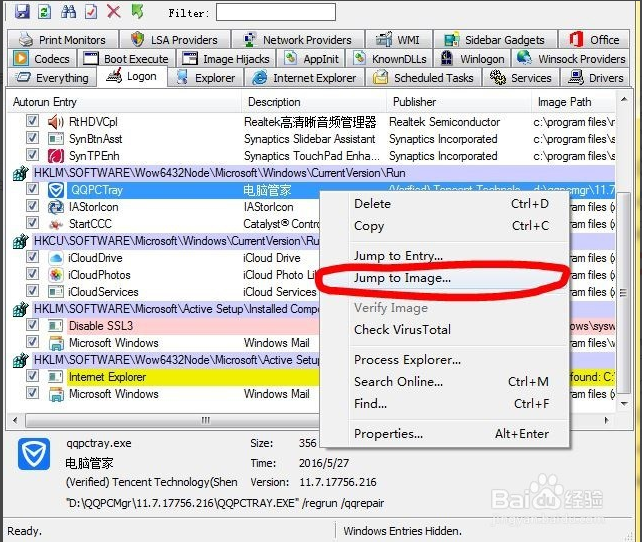Image resolution: width=642 pixels, height=542 pixels.
Task: Toggle the IAStorIcon entry checkbox
Action: point(32,206)
